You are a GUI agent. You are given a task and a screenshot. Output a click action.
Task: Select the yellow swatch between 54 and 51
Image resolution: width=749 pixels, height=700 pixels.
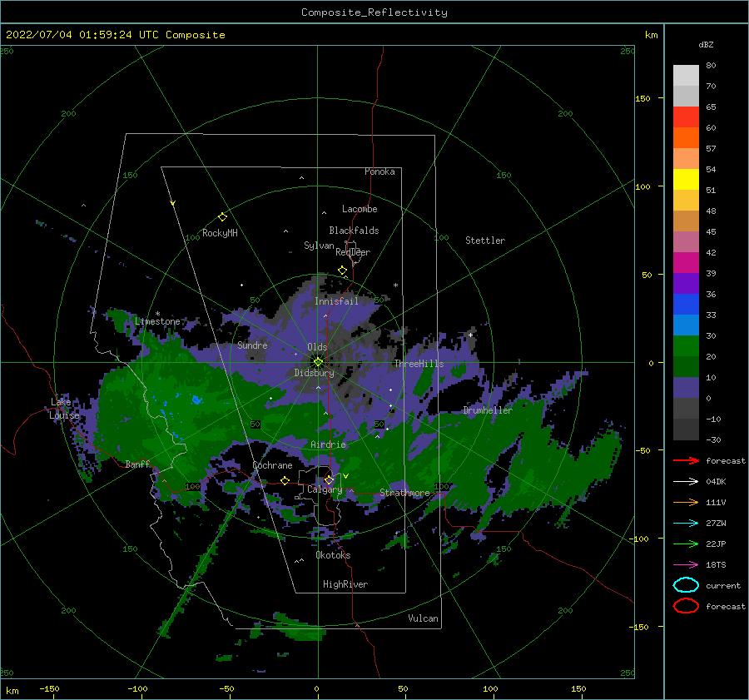coord(686,179)
